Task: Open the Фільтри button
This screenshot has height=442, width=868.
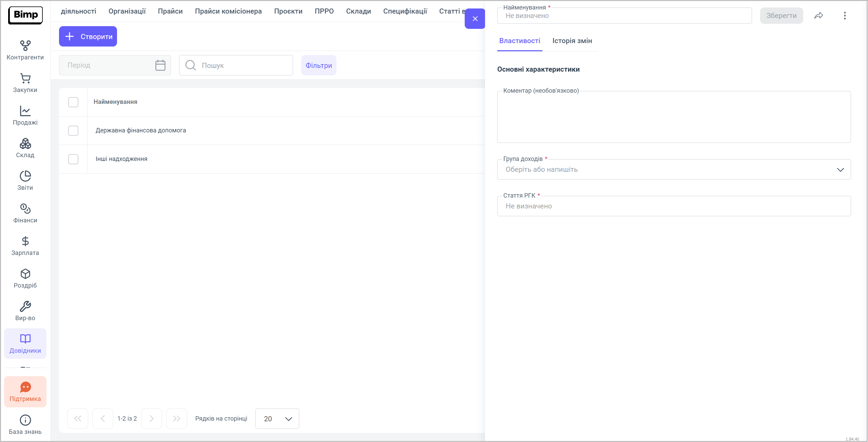Action: click(x=319, y=65)
